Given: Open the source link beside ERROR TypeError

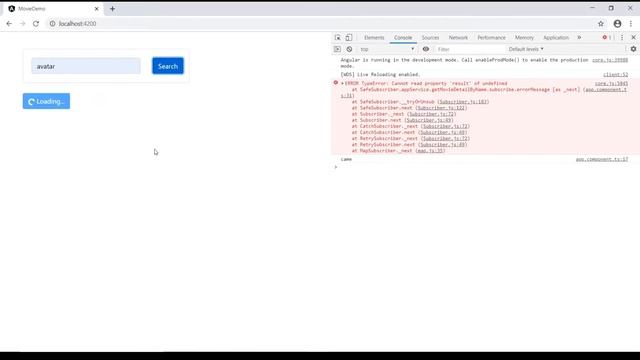Looking at the screenshot, I should pyautogui.click(x=611, y=84).
